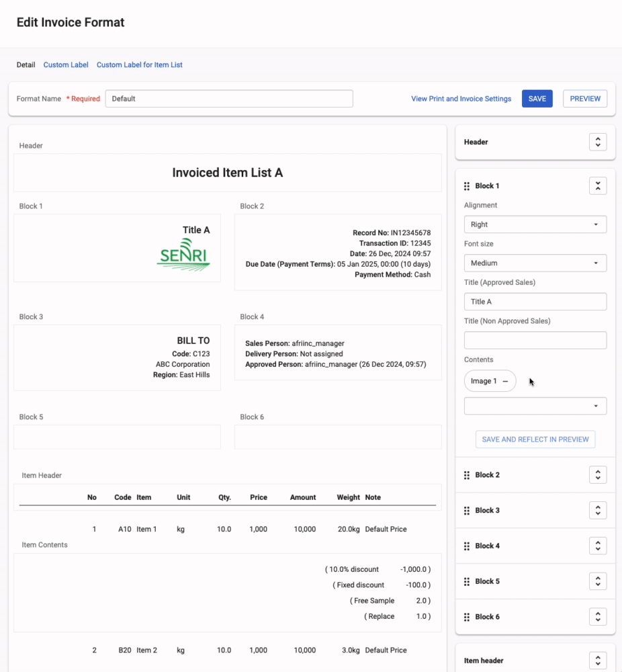Click the empty Block 5 preview area
This screenshot has width=622, height=672.
tap(117, 437)
